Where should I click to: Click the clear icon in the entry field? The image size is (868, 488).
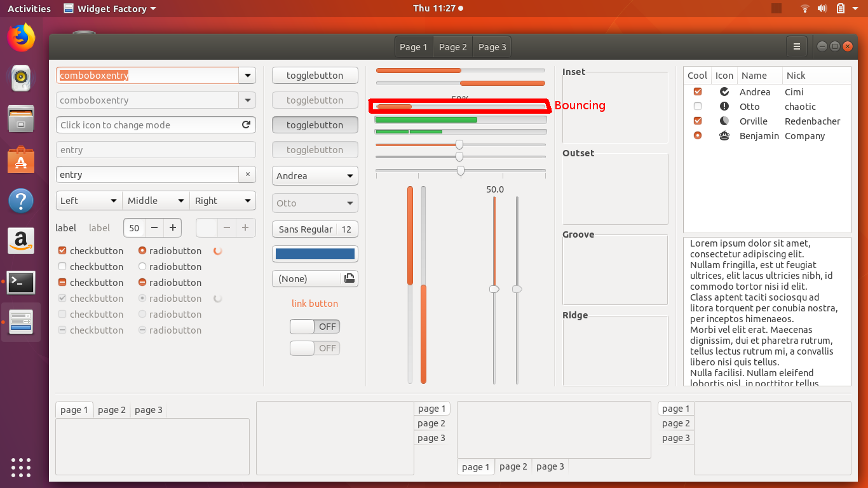[247, 174]
